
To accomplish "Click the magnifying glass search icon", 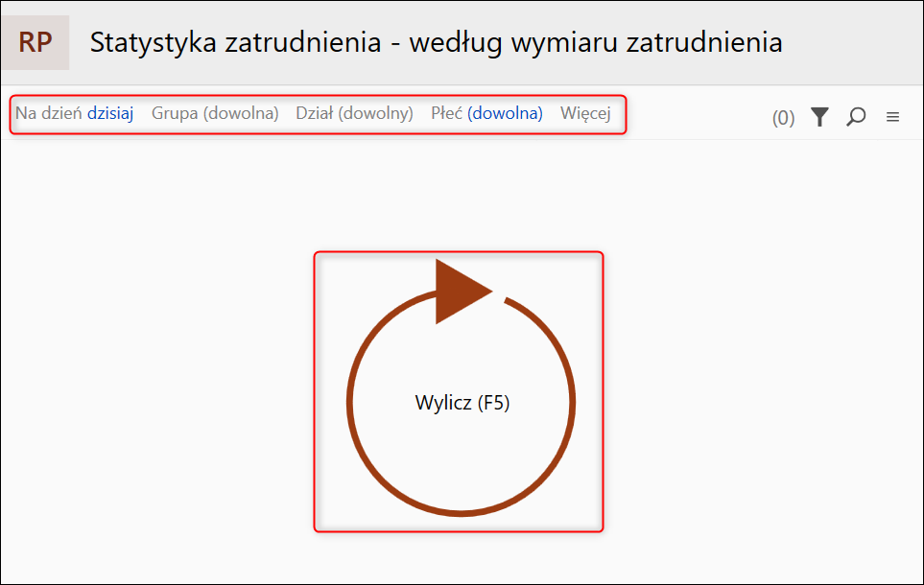I will pos(856,117).
